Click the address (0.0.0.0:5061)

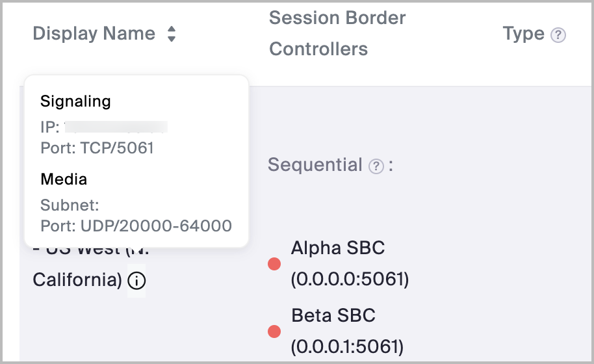pos(350,279)
